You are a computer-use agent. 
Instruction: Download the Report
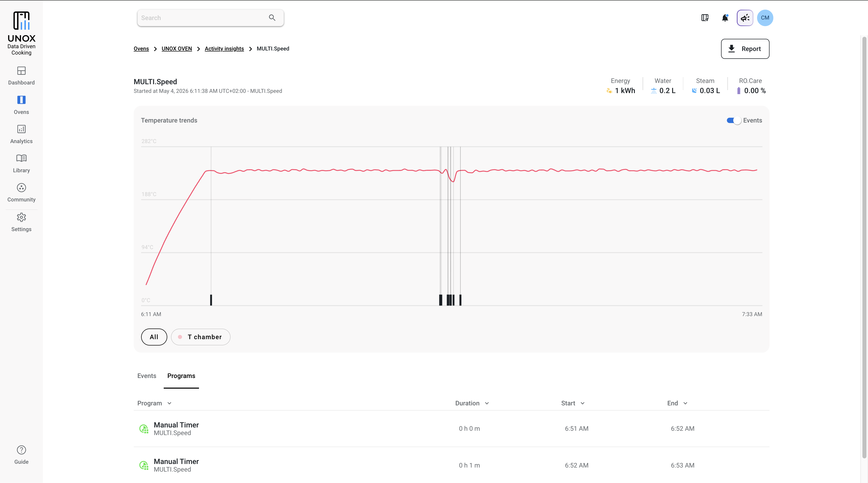coord(745,49)
